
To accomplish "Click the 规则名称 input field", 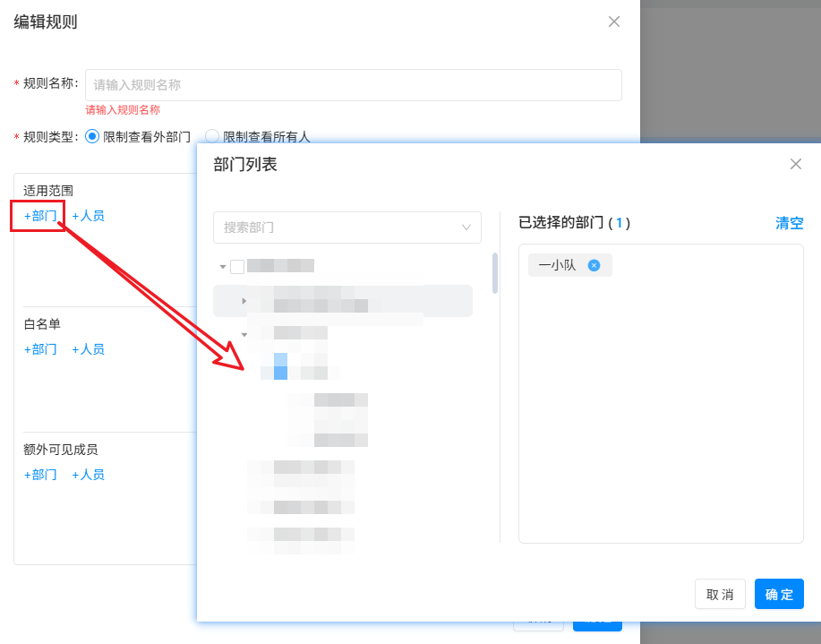I will 353,85.
